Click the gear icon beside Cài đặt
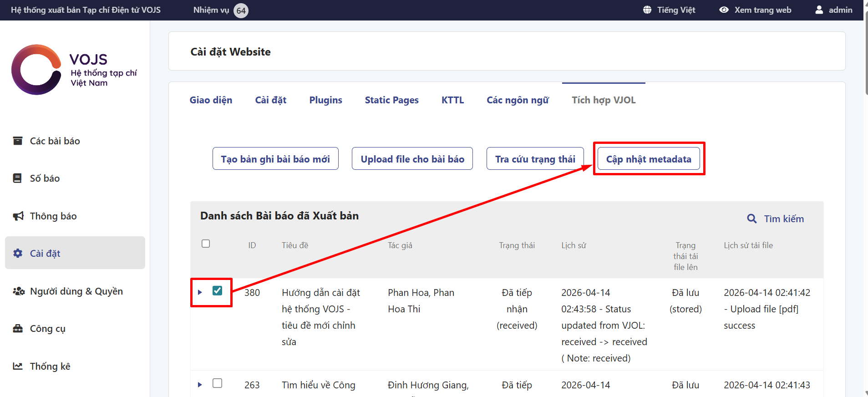This screenshot has width=868, height=397. click(x=18, y=253)
